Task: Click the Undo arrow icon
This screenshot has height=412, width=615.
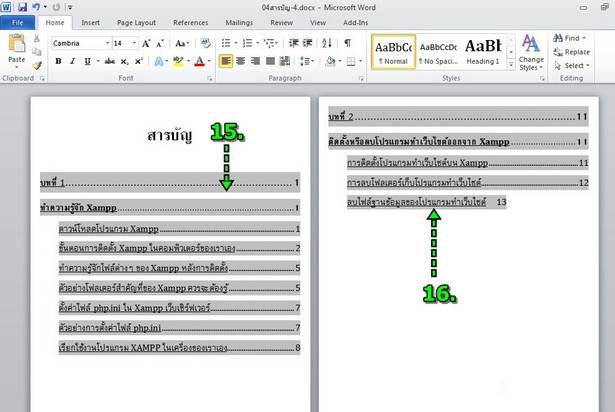Action: coord(36,7)
